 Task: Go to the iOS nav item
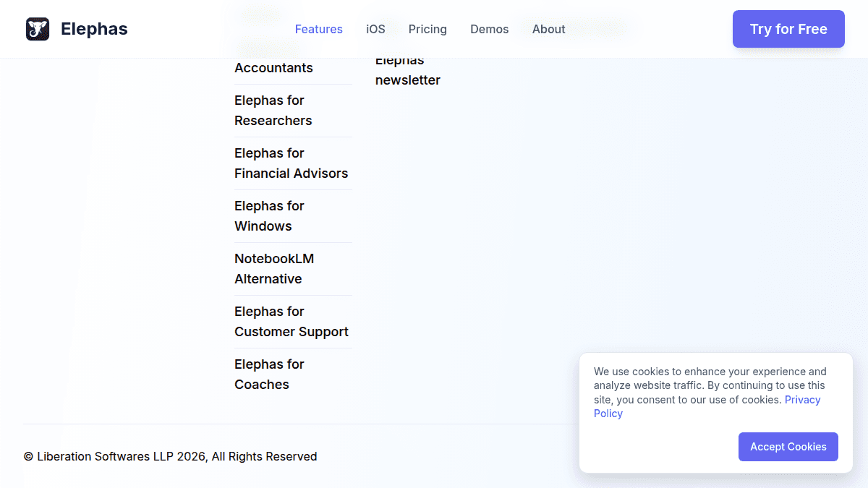coord(375,29)
